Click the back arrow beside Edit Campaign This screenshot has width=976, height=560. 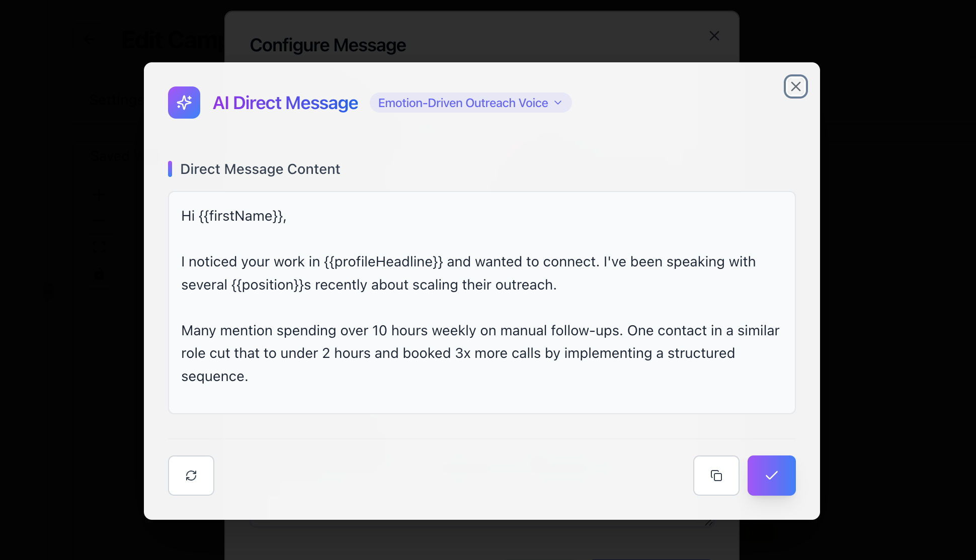(90, 39)
